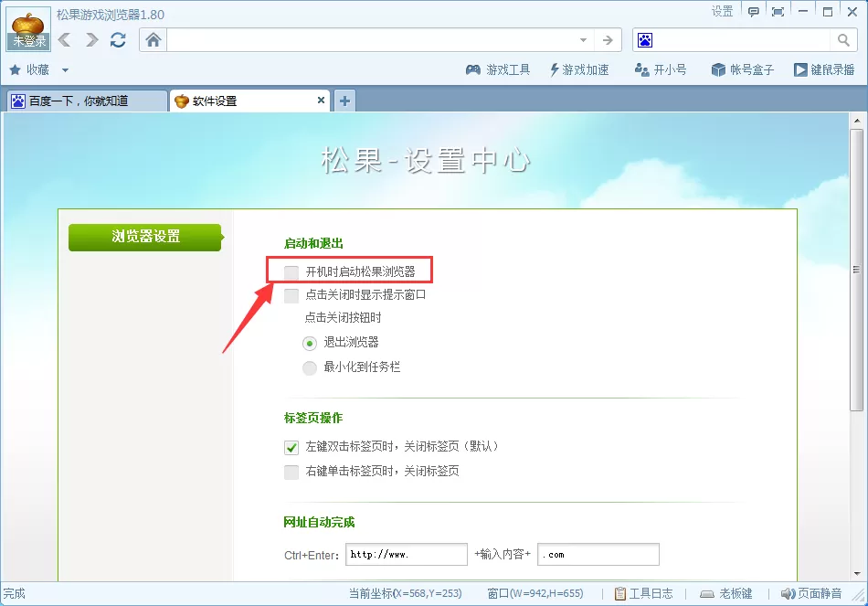Close the 软件设置 tab

(x=321, y=101)
